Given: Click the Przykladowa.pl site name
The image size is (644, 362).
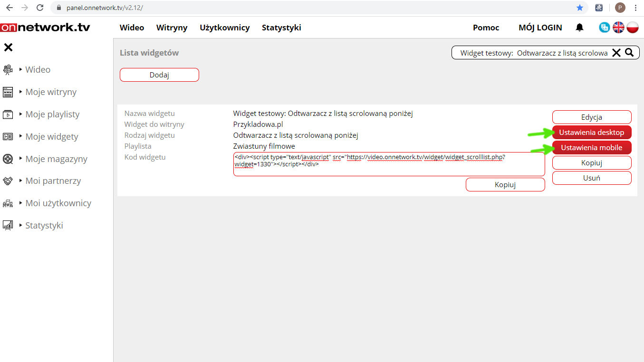Looking at the screenshot, I should click(258, 124).
